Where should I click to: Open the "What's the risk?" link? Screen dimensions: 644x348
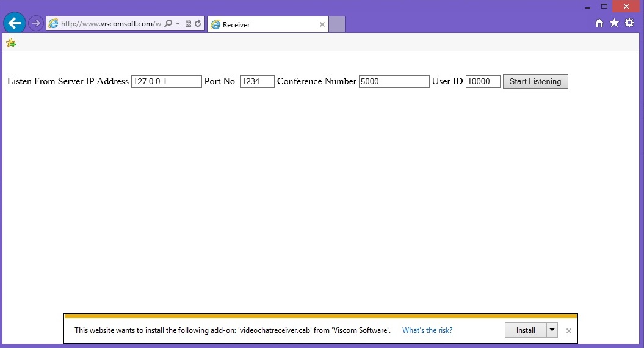[427, 330]
